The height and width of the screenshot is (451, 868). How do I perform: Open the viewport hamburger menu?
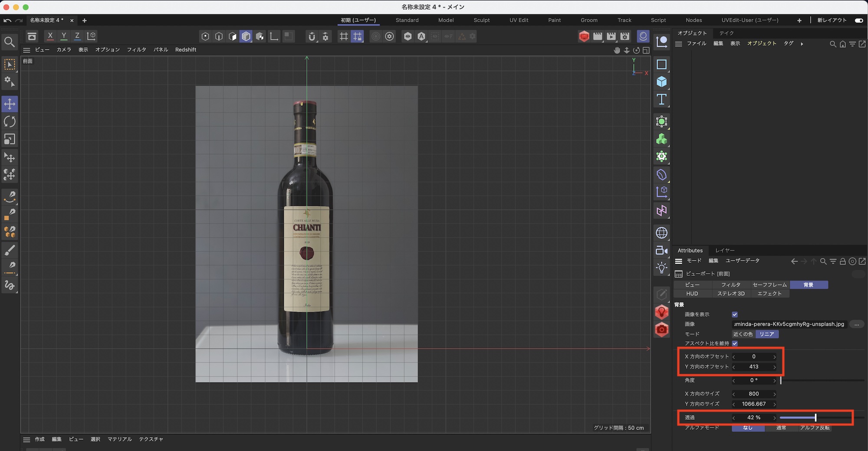tap(26, 50)
